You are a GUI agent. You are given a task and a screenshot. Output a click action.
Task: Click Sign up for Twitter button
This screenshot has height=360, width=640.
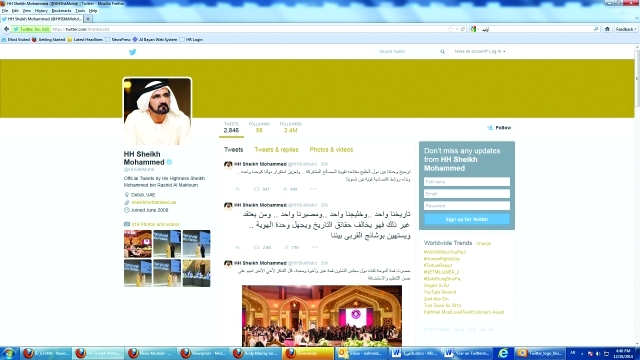467,219
